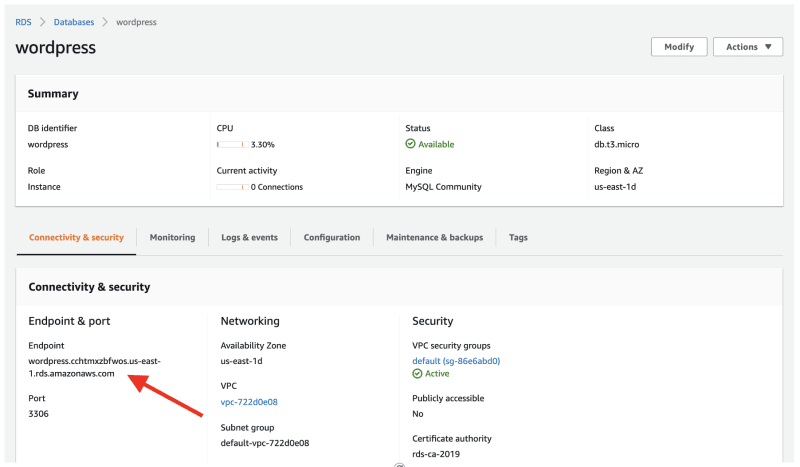Click the Security section heading

pos(433,321)
